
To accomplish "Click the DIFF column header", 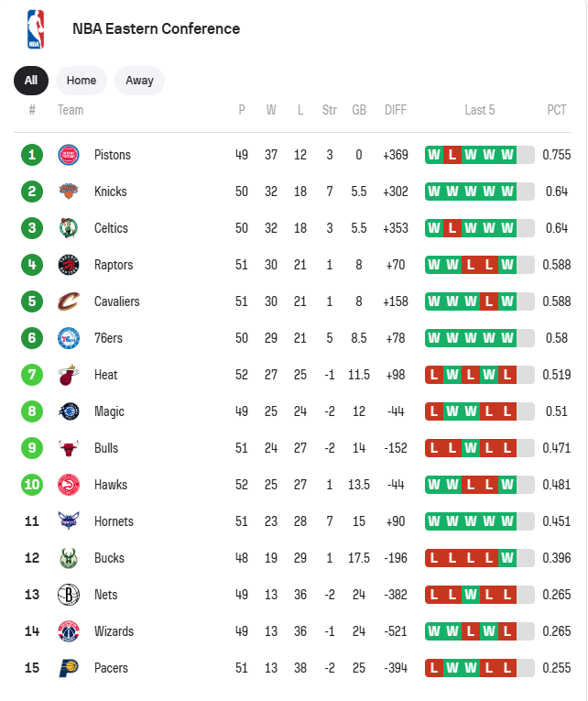I will (396, 110).
